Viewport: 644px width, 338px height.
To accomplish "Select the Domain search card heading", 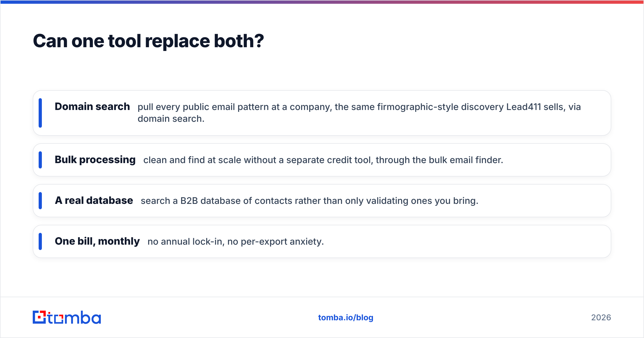I will pyautogui.click(x=92, y=106).
